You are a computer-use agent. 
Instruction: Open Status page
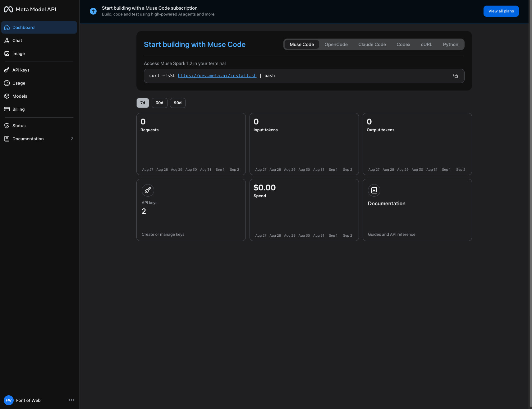pos(39,126)
